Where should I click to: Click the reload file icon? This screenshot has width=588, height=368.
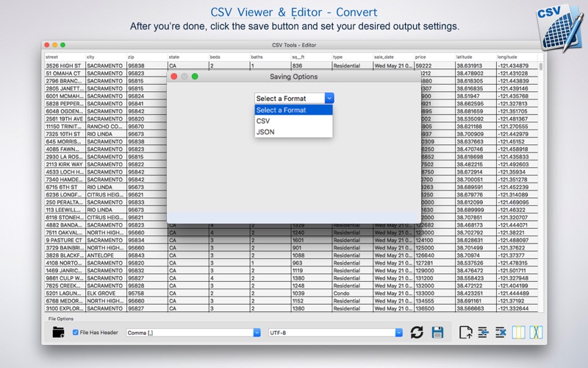417,333
